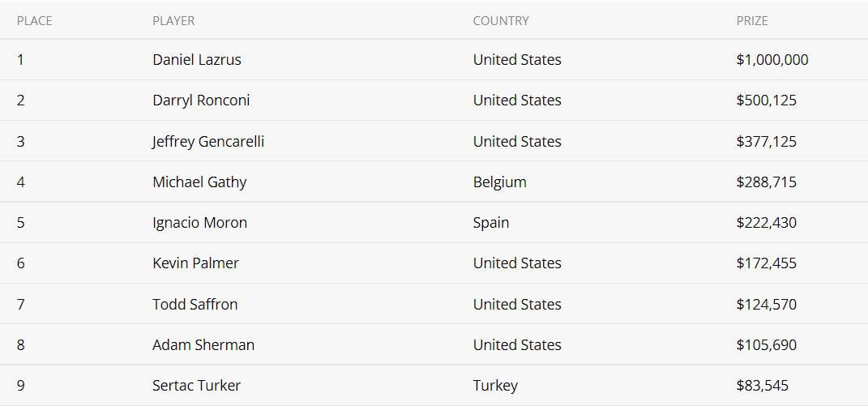Select Todd Saffron in the list
The image size is (868, 406).
(x=195, y=304)
